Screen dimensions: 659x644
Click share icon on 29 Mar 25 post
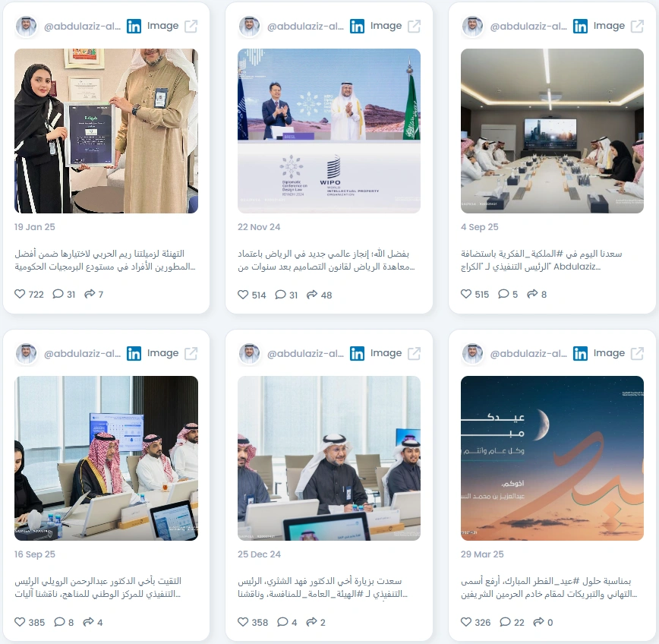click(538, 622)
